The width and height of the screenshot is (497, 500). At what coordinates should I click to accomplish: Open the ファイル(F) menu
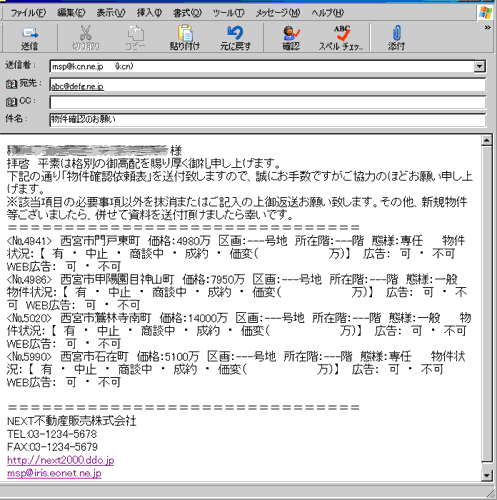[28, 13]
